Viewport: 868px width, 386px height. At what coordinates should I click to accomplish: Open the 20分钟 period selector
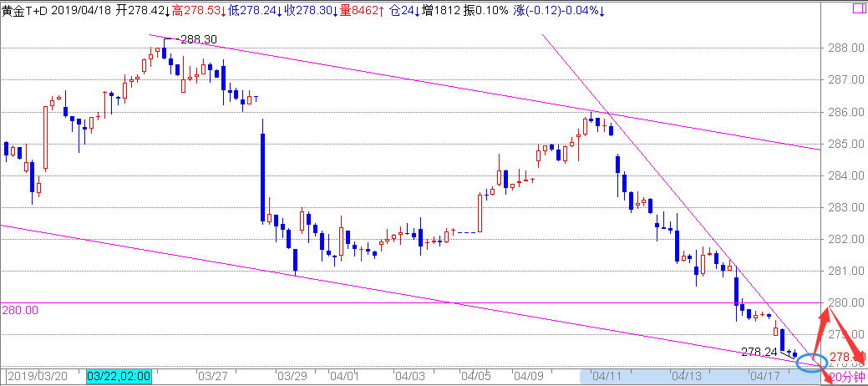(849, 377)
